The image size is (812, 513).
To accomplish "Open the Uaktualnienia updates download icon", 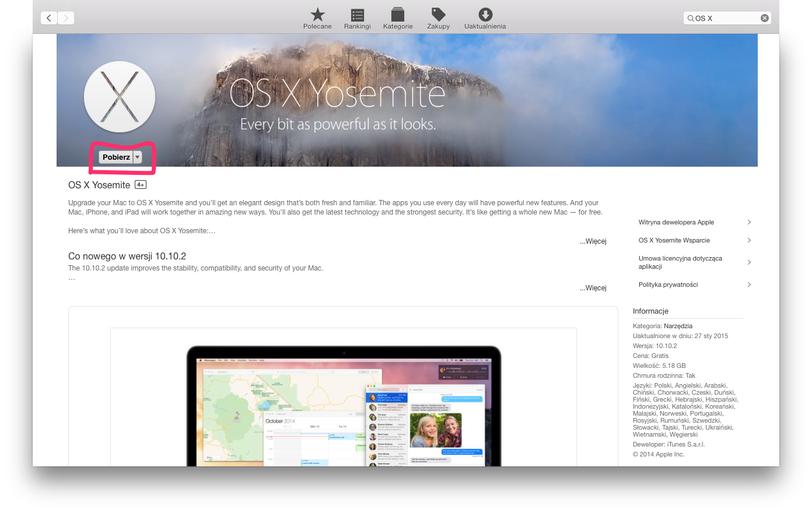I will tap(485, 15).
